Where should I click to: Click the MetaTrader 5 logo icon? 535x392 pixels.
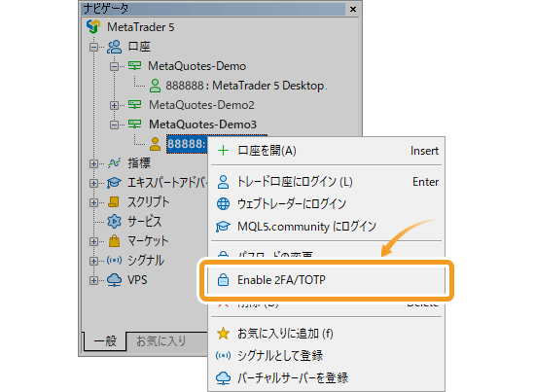pyautogui.click(x=93, y=26)
